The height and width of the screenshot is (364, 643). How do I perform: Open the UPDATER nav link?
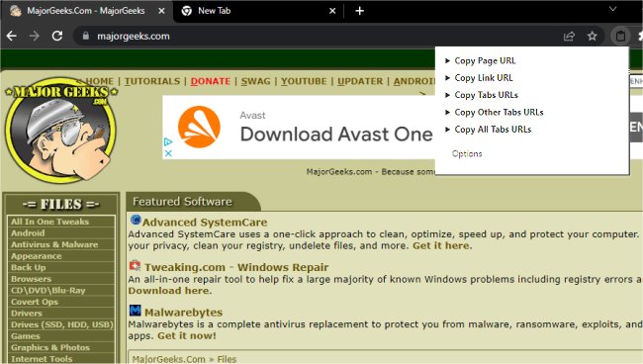pyautogui.click(x=360, y=81)
